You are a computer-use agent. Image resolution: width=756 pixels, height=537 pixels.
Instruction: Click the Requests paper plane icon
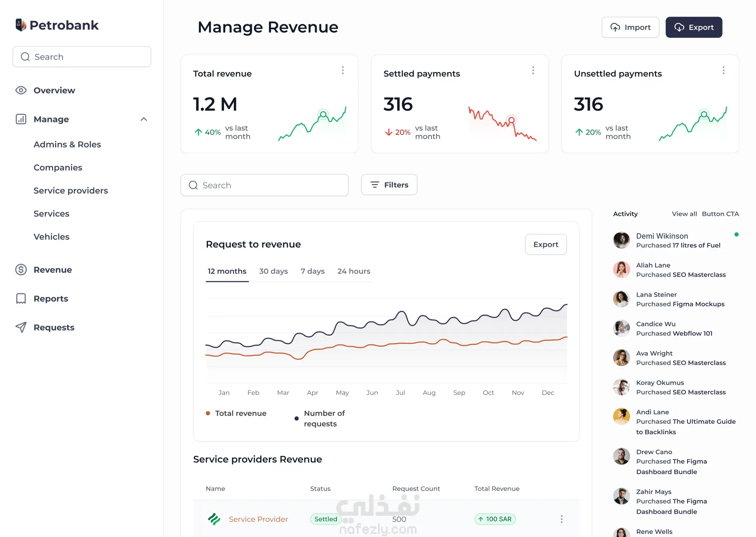[21, 327]
